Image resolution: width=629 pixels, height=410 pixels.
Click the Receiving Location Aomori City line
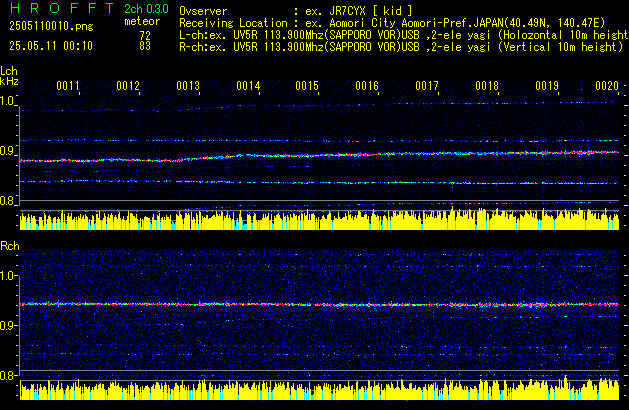click(x=392, y=23)
